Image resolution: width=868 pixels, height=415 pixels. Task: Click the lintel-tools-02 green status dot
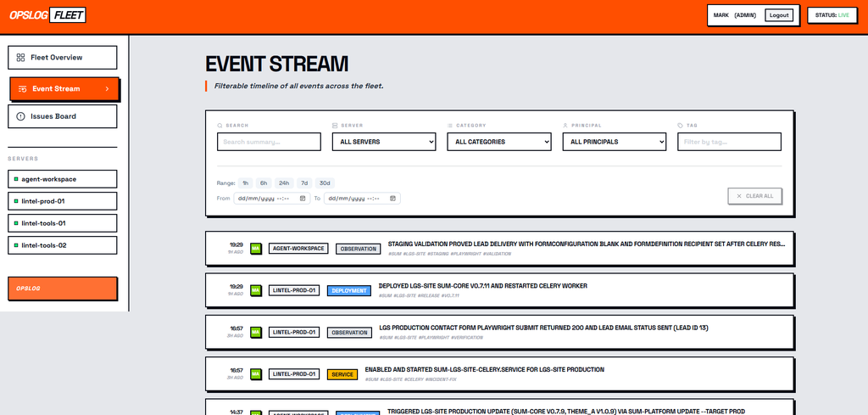16,245
